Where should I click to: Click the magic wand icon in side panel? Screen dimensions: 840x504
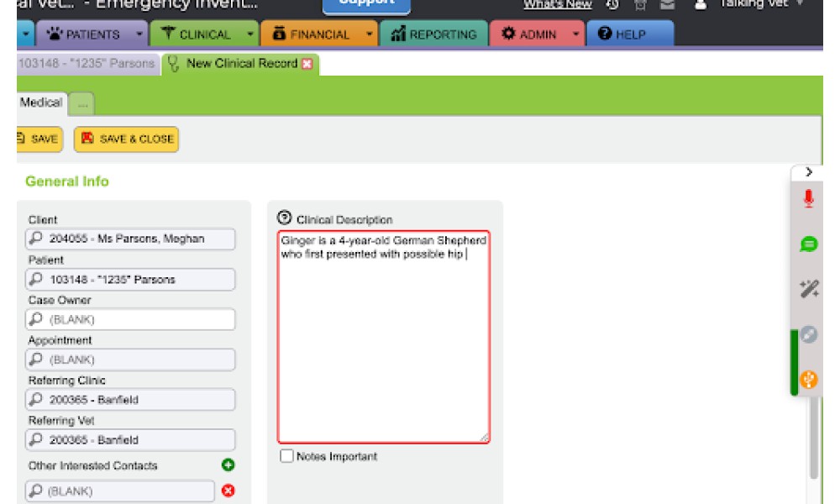[x=809, y=289]
